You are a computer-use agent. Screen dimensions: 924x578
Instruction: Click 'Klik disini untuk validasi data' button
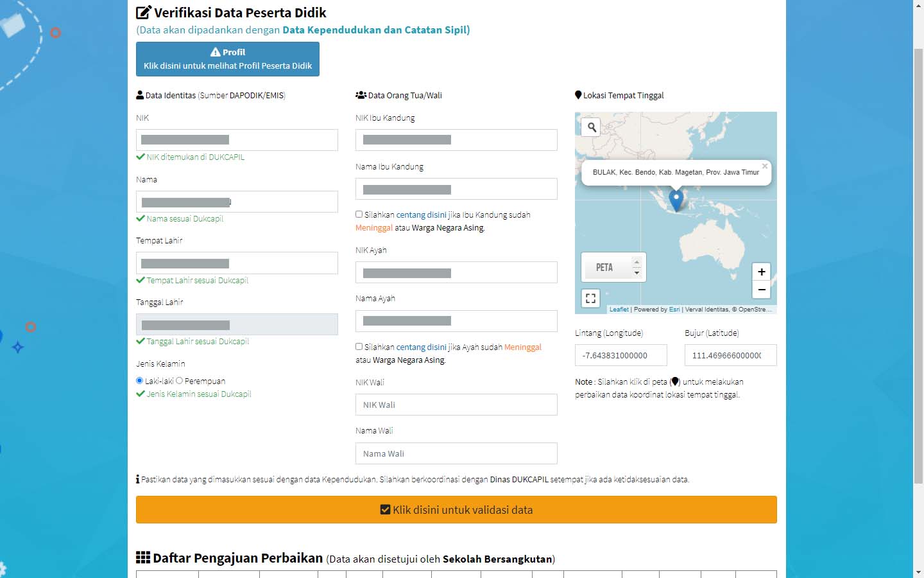pyautogui.click(x=456, y=509)
